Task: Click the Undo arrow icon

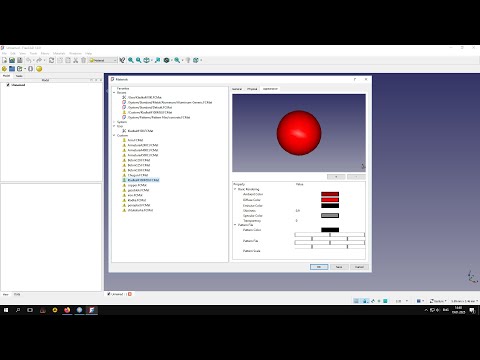Action: point(29,60)
